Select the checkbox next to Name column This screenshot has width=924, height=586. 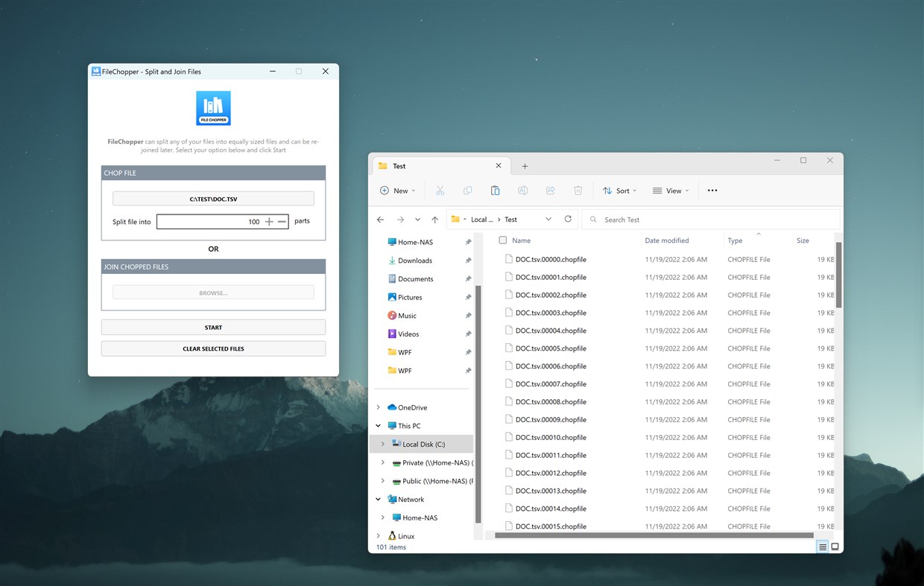504,240
